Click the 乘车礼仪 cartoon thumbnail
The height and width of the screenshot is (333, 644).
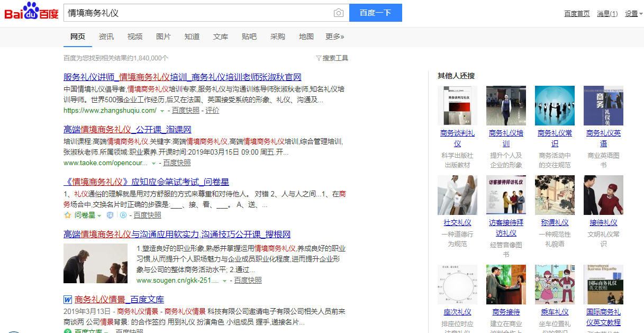pyautogui.click(x=555, y=284)
